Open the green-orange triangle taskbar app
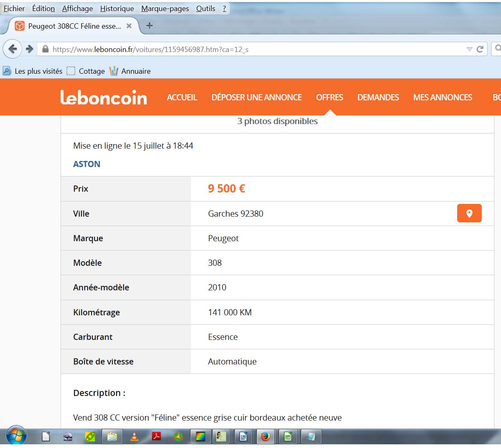The image size is (501, 448). click(178, 437)
